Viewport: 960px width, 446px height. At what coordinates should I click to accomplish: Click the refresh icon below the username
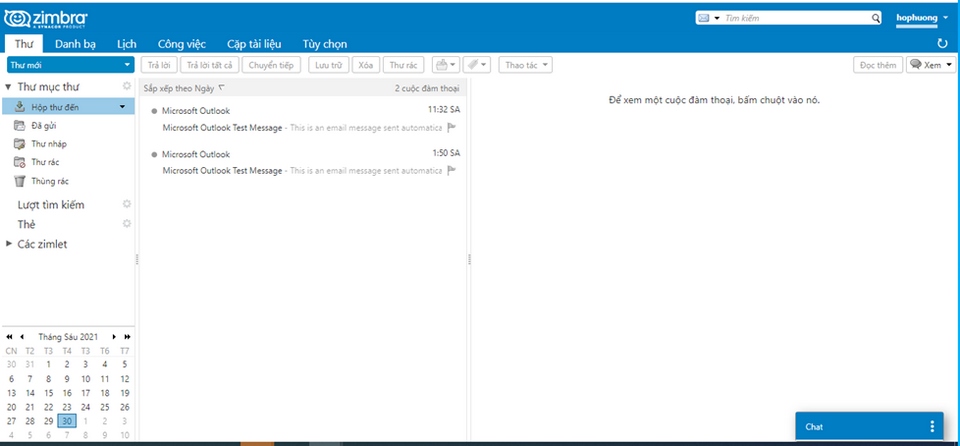[x=942, y=44]
